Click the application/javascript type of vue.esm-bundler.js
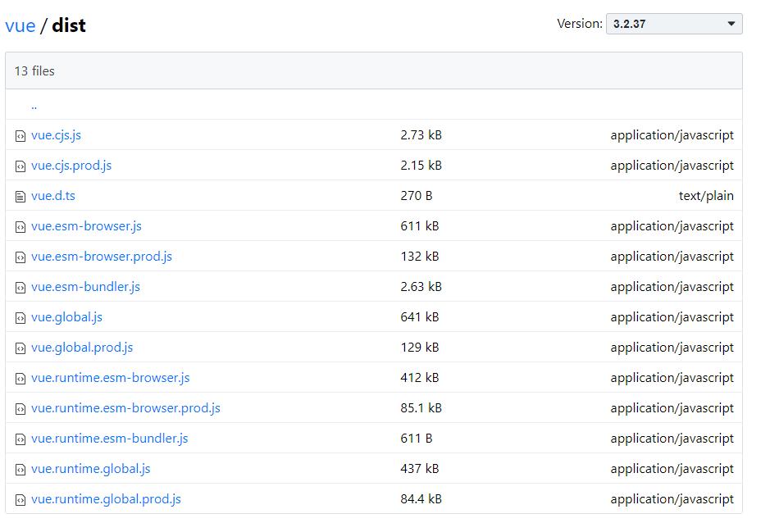The width and height of the screenshot is (770, 532). 672,287
